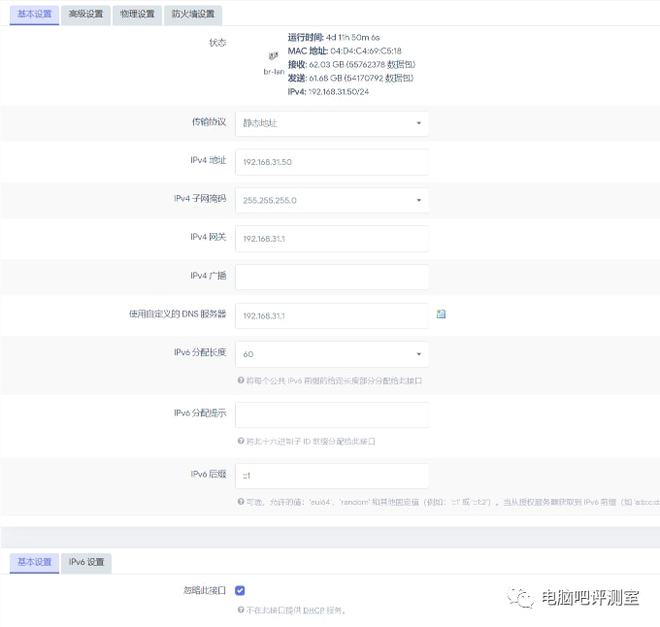Click the br-lan interface icon
The height and width of the screenshot is (627, 660).
click(x=274, y=56)
